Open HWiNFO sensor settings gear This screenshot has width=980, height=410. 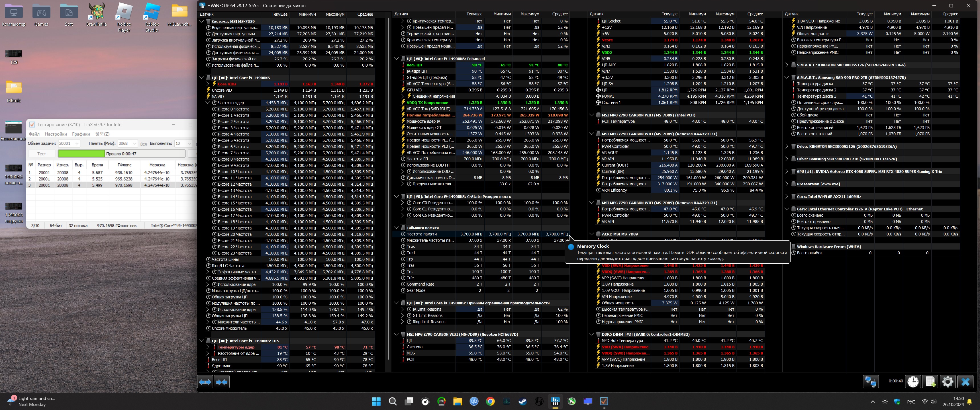pyautogui.click(x=948, y=382)
